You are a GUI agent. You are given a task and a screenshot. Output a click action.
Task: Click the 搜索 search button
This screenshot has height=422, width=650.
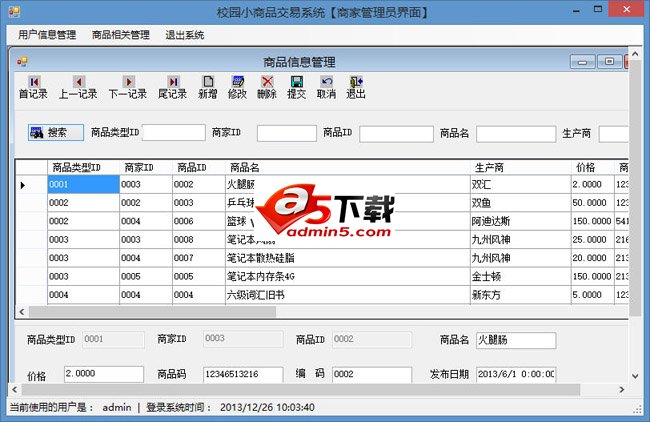point(56,133)
